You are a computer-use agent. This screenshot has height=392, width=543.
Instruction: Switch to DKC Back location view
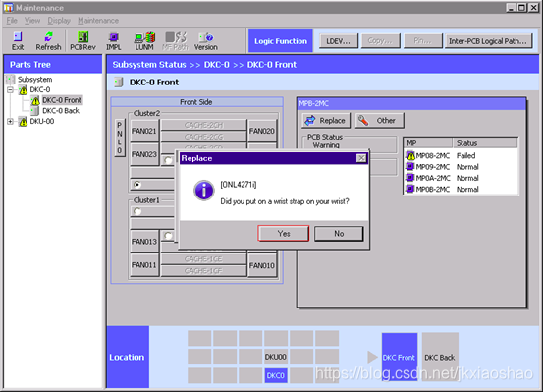pos(440,357)
